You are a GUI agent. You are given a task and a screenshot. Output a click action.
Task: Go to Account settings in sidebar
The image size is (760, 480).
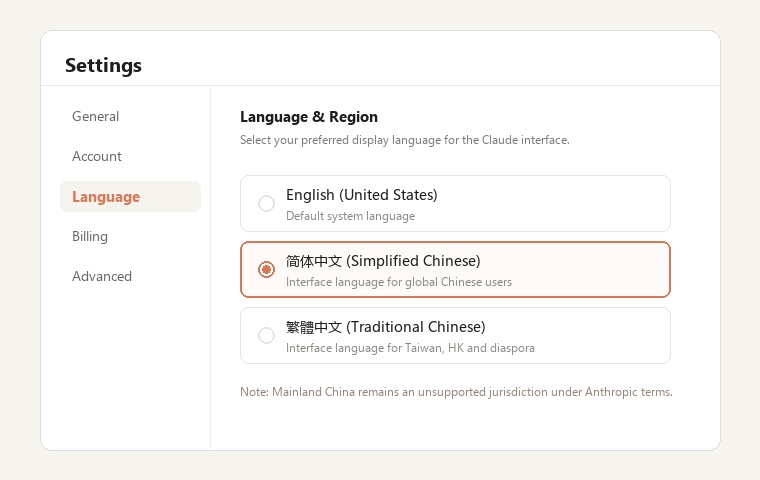(x=96, y=156)
